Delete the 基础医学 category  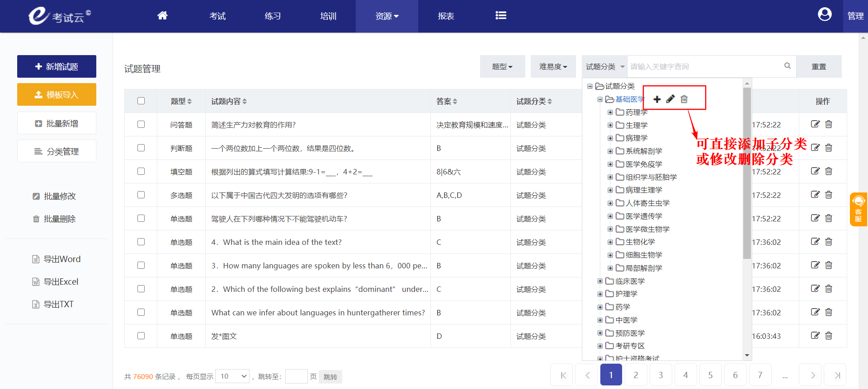click(684, 99)
